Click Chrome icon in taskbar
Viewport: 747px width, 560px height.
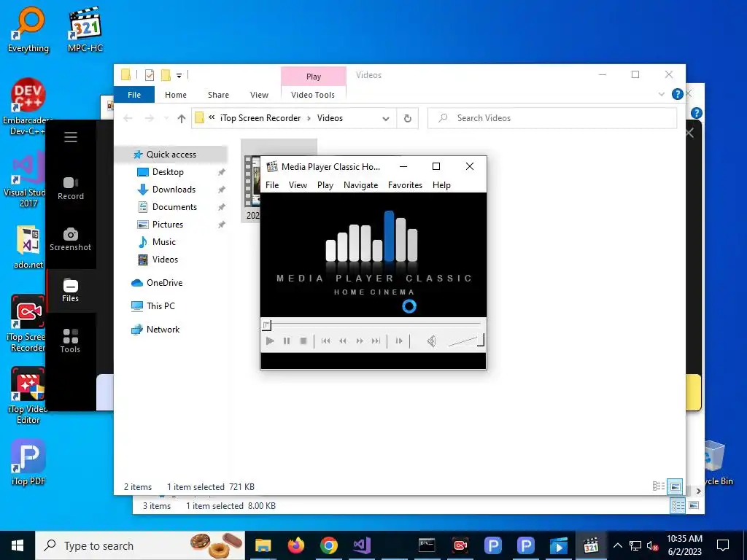coord(329,545)
